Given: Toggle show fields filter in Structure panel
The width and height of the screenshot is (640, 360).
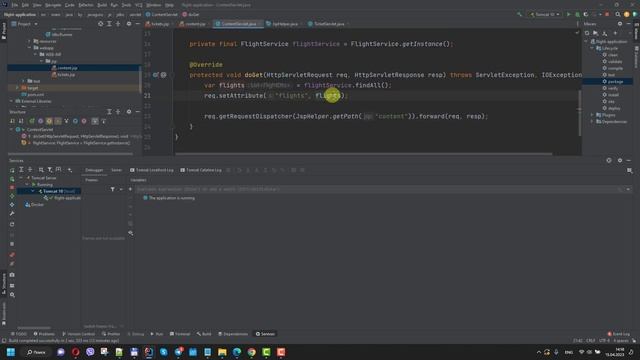Looking at the screenshot, I should [x=49, y=121].
